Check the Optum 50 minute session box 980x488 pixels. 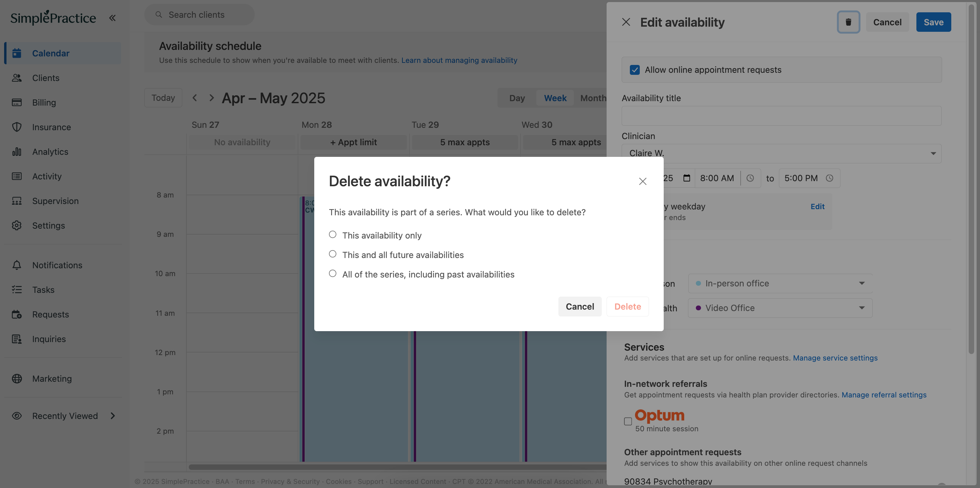[628, 421]
